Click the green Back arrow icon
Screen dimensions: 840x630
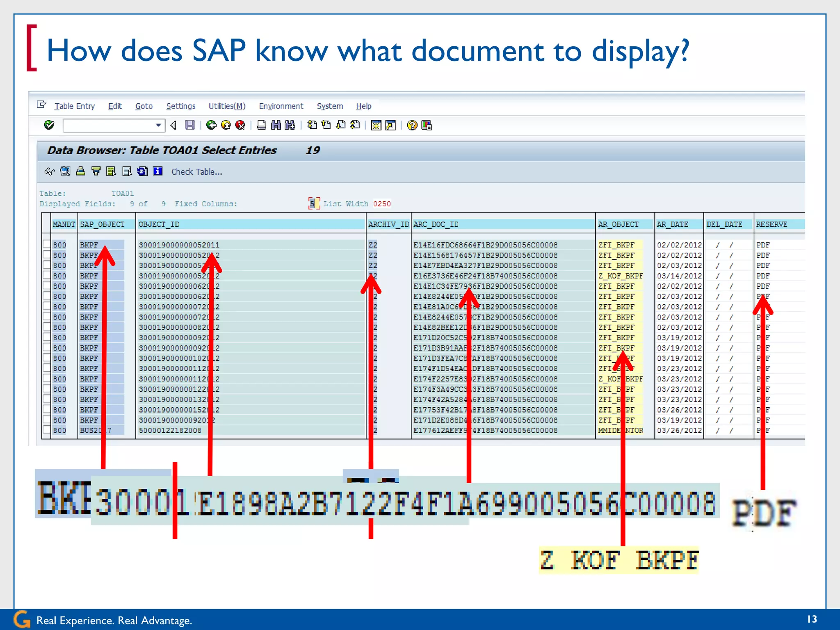(x=211, y=125)
